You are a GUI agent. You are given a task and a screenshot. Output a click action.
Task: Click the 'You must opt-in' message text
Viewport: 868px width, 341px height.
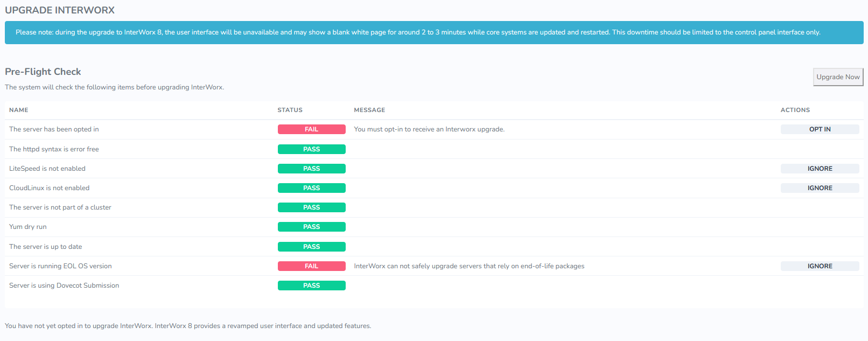[429, 129]
